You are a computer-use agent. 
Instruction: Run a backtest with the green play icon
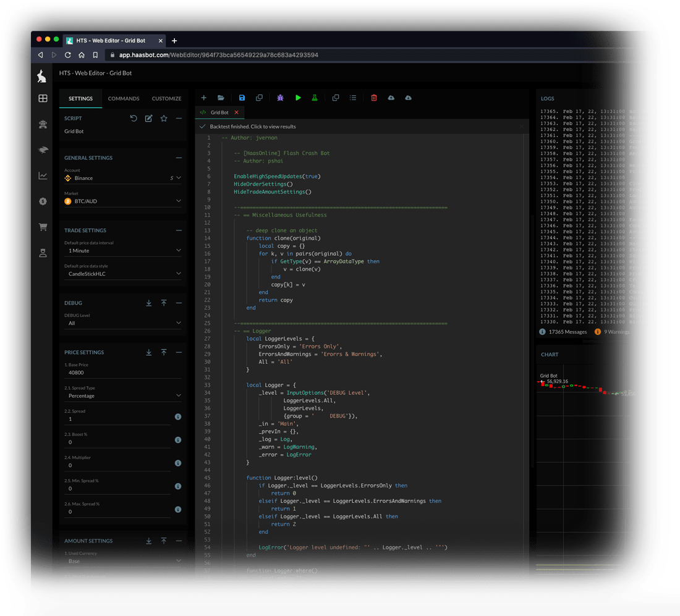[298, 98]
